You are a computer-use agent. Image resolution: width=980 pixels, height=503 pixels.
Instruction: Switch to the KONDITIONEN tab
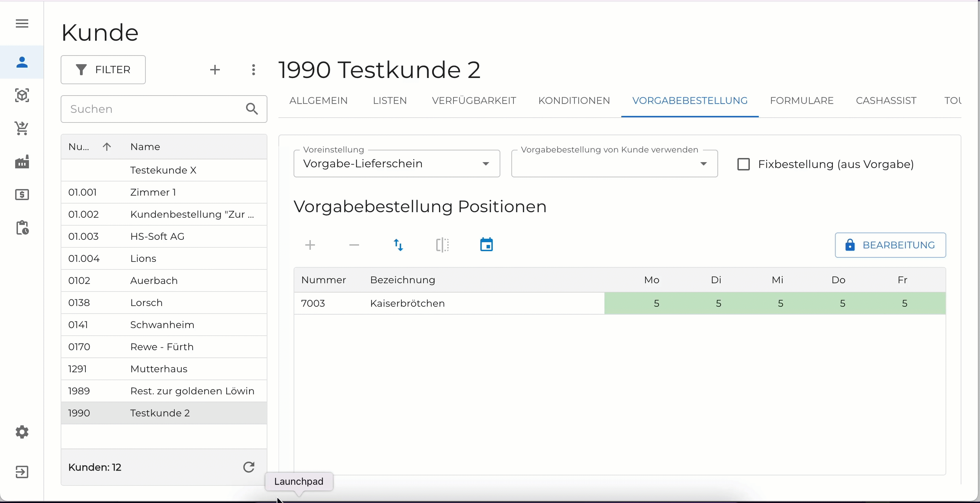(x=574, y=100)
